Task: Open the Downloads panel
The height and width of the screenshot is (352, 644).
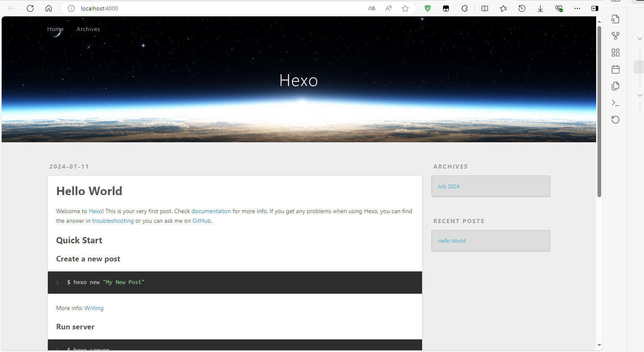Action: (x=540, y=8)
